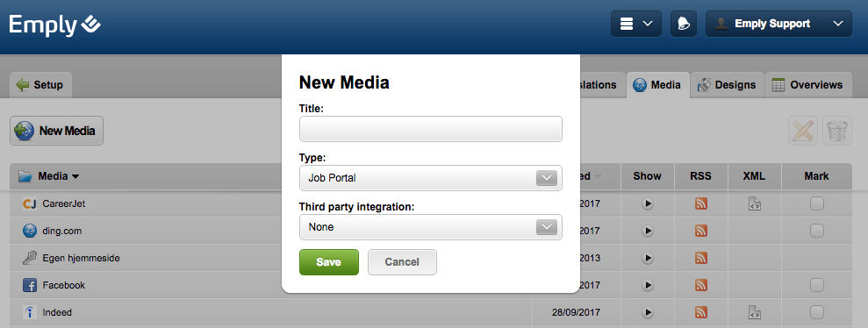Click the Show play icon for Facebook

click(x=648, y=285)
